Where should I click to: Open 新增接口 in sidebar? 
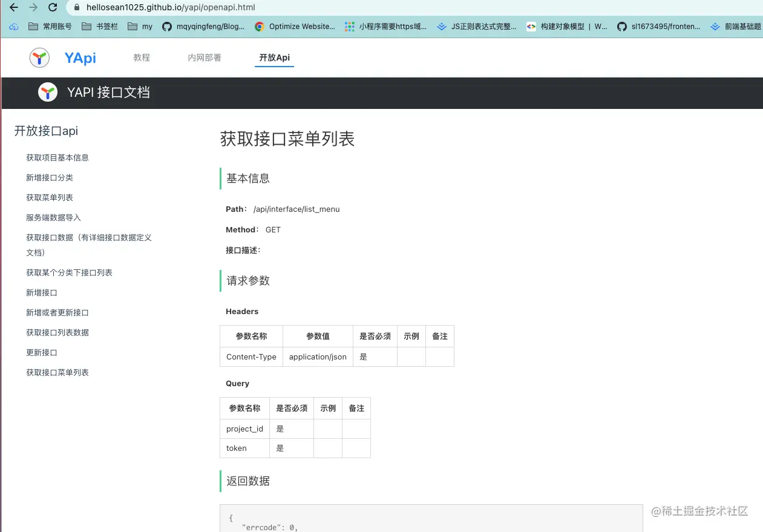pos(42,292)
